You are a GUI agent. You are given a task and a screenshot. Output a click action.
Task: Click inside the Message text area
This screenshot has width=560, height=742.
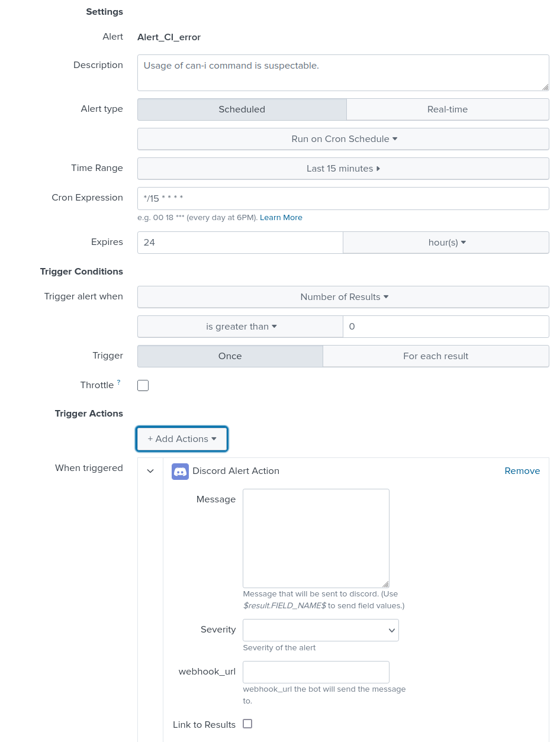(316, 537)
